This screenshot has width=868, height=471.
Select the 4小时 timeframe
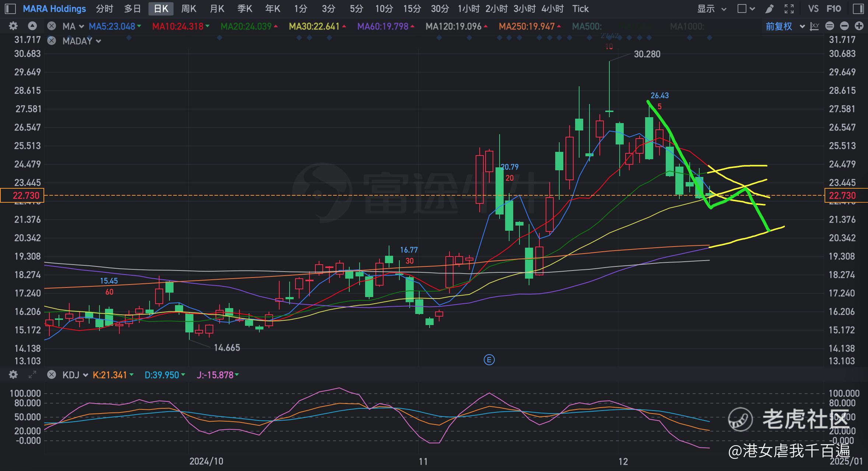point(553,8)
